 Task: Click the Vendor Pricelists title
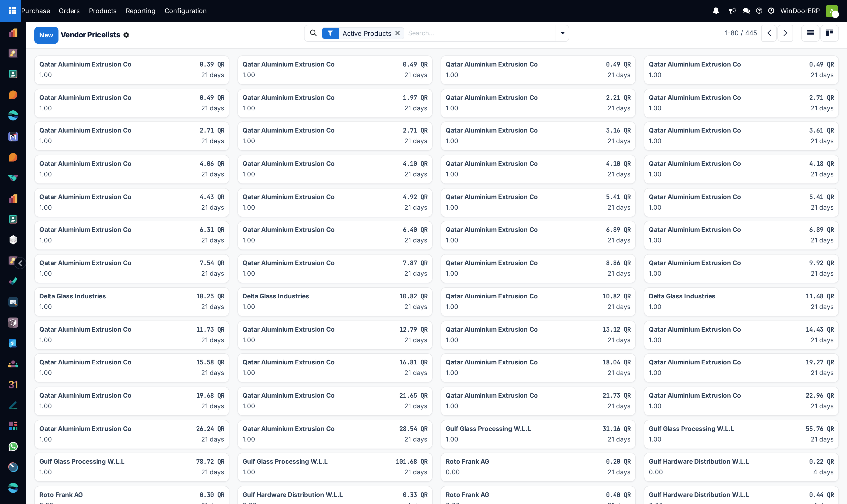point(90,35)
